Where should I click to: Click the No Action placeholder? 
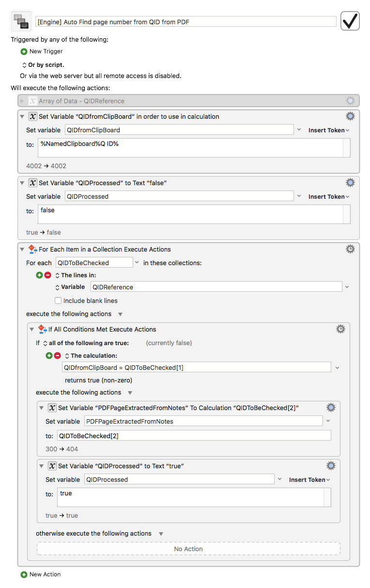[188, 549]
